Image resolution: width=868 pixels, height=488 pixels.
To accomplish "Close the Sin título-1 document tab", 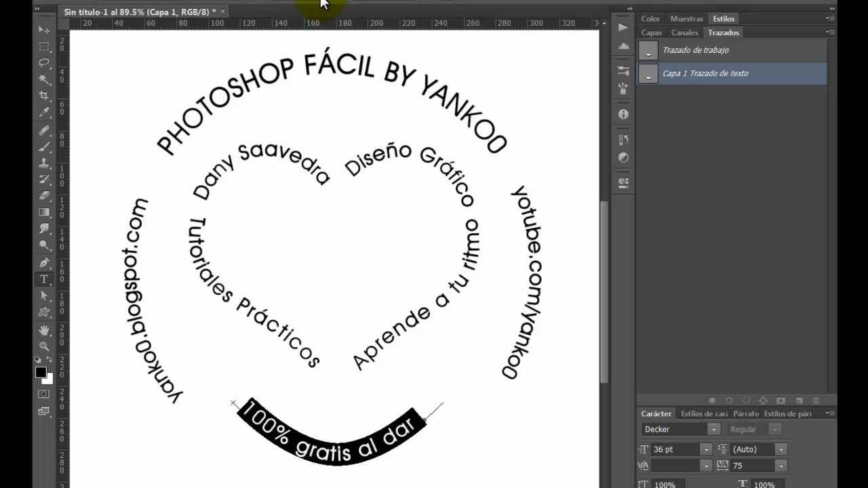I will tap(223, 12).
